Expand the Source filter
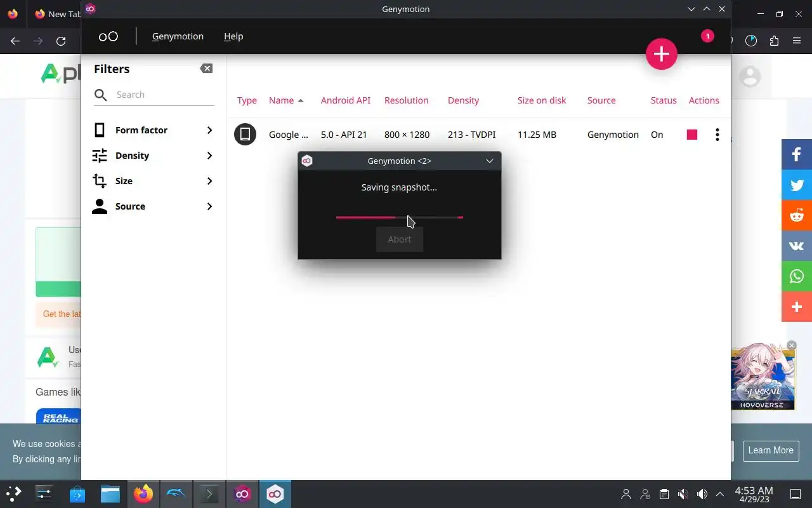Screen dimensions: 812x508 [209, 206]
